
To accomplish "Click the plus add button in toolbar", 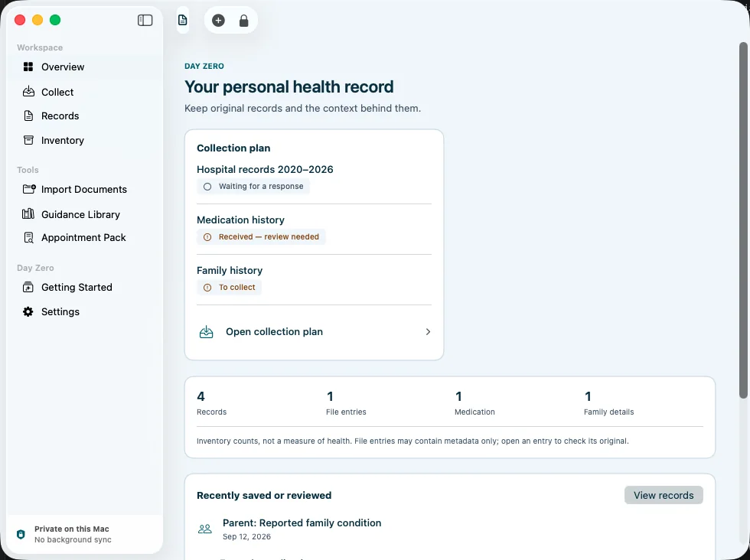I will pyautogui.click(x=218, y=21).
